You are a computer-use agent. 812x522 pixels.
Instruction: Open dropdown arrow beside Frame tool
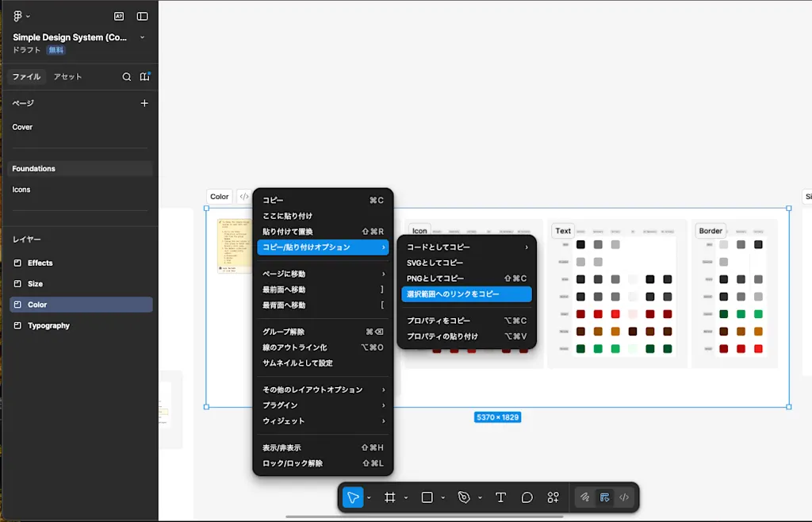[406, 498]
